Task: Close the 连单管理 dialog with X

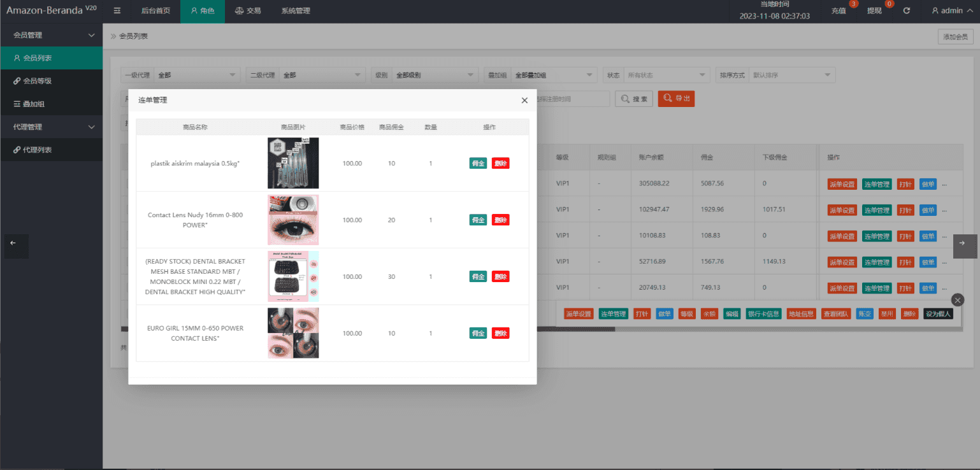Action: (x=524, y=100)
